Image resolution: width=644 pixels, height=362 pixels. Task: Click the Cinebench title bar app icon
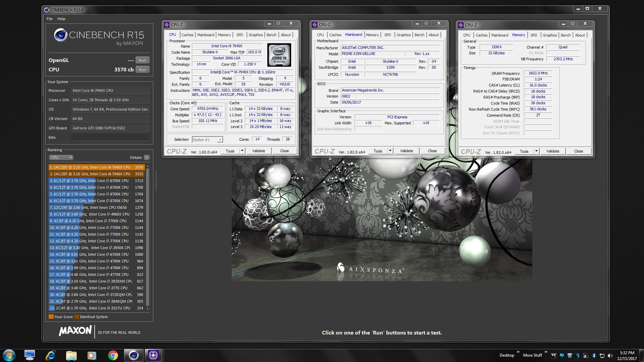point(47,10)
